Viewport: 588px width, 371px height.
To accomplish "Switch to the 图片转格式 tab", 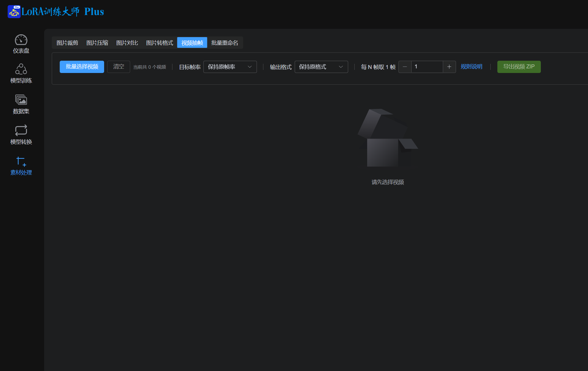I will (160, 43).
